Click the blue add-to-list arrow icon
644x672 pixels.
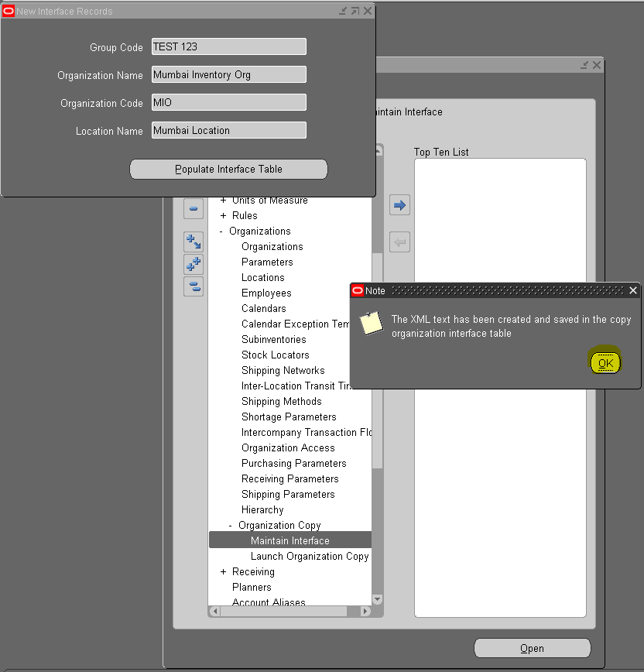pos(399,205)
